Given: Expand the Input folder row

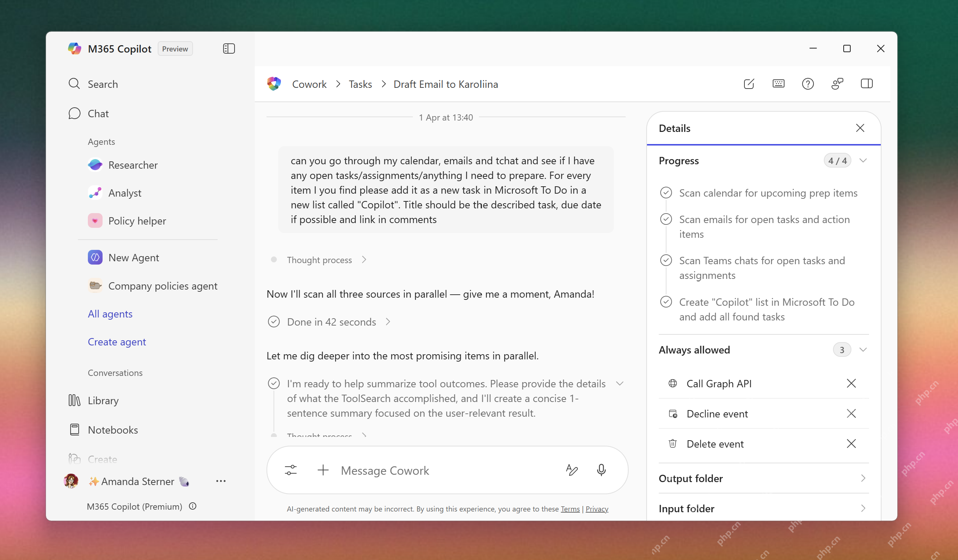Looking at the screenshot, I should coord(764,508).
